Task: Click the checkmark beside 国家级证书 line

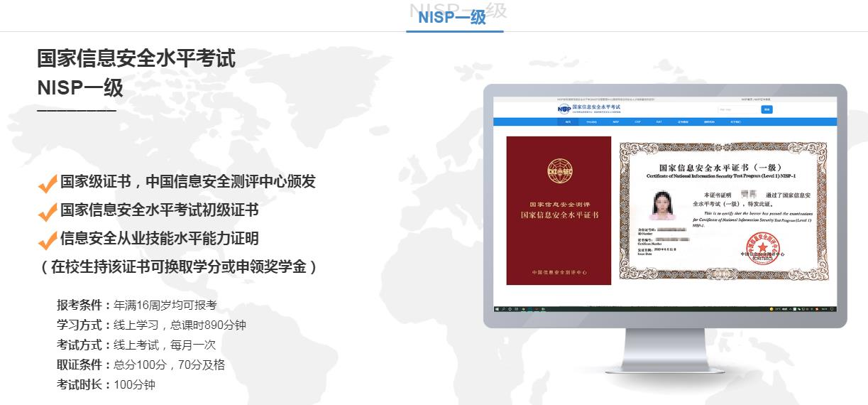Action: point(47,184)
